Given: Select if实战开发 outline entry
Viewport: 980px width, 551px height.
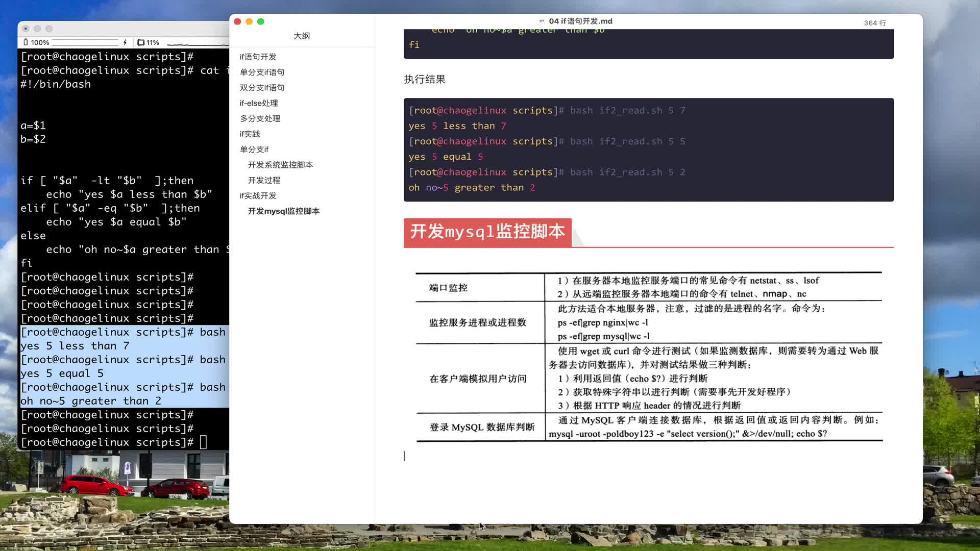Looking at the screenshot, I should (258, 195).
